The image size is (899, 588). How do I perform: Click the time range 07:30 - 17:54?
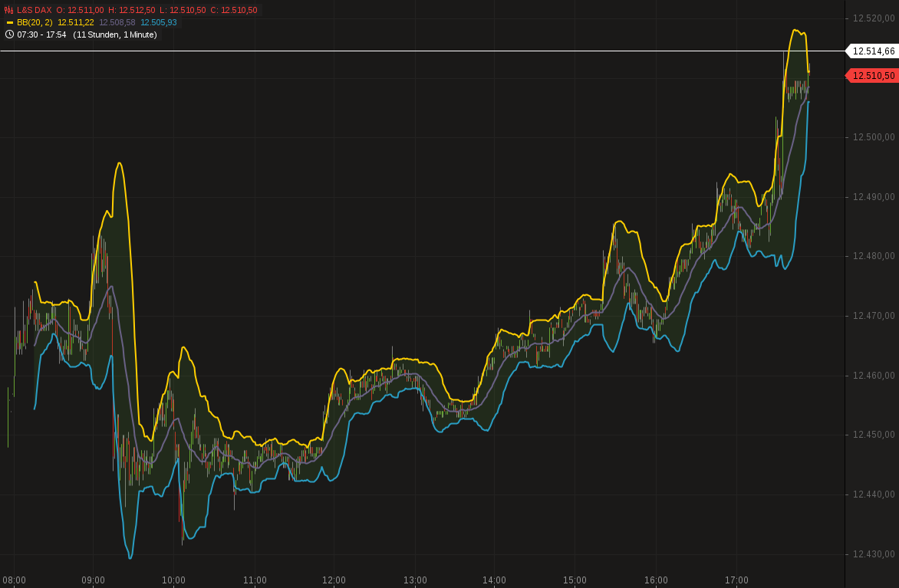(41, 34)
